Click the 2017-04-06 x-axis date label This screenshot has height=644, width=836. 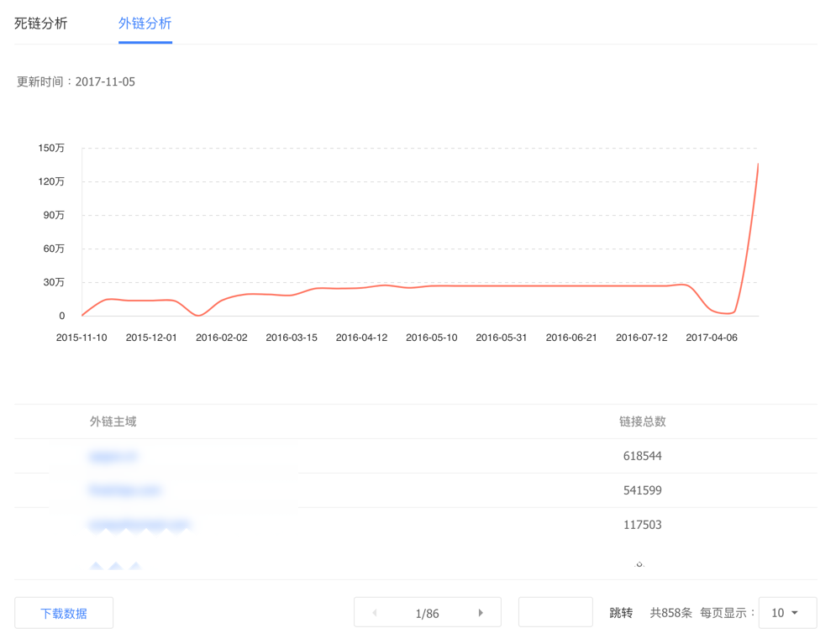[x=712, y=338]
